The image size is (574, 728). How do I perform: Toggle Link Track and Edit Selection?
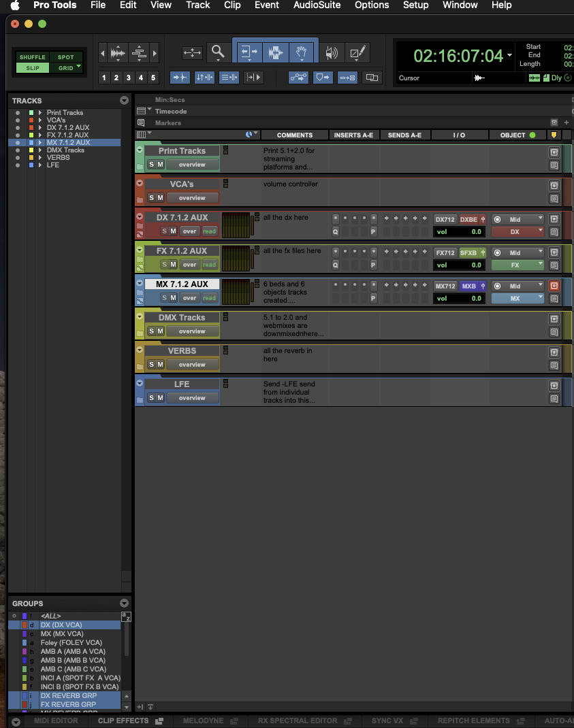(229, 78)
